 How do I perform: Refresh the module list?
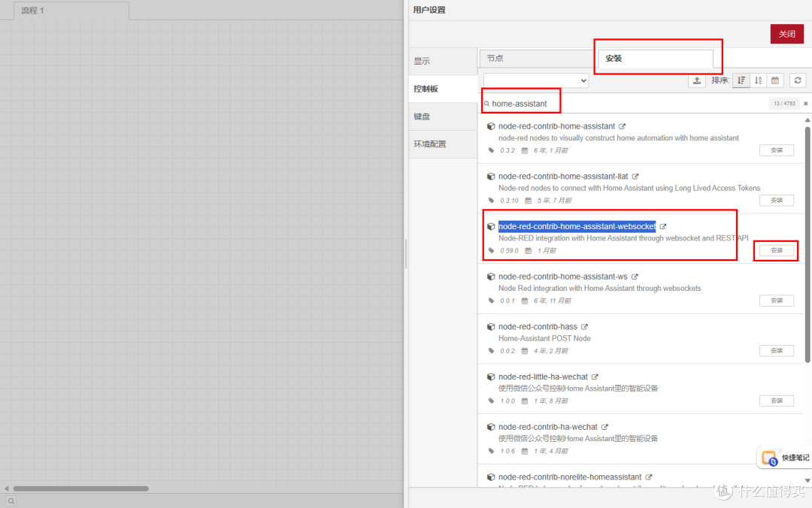click(798, 80)
